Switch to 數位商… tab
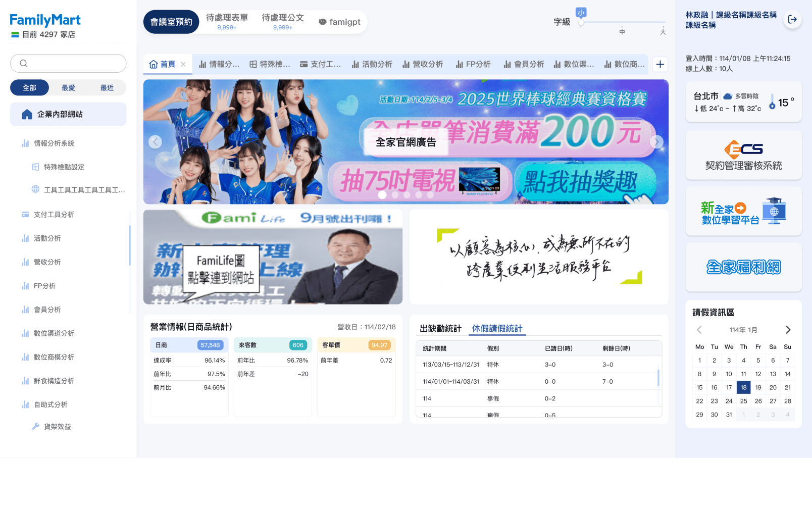The height and width of the screenshot is (509, 812). tap(625, 64)
